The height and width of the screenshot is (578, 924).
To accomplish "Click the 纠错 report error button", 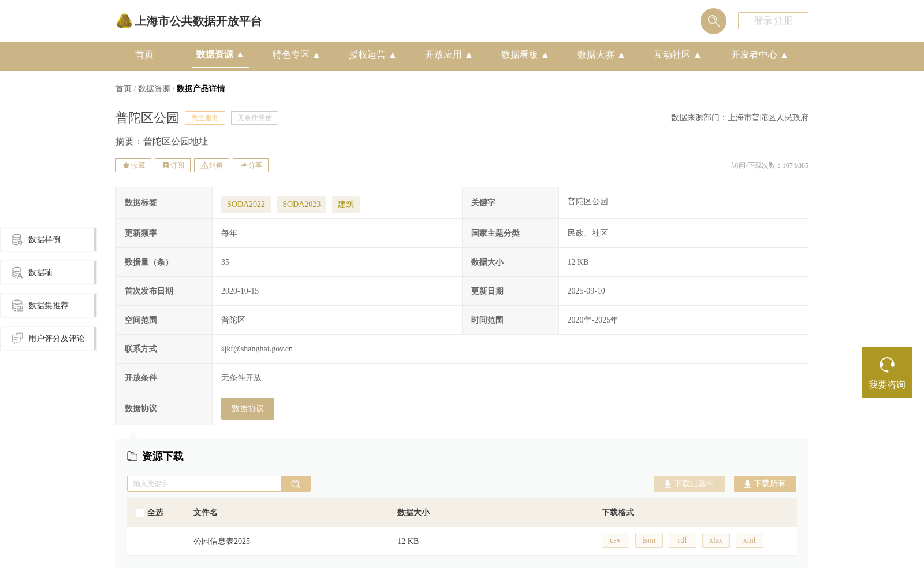I will coord(211,165).
